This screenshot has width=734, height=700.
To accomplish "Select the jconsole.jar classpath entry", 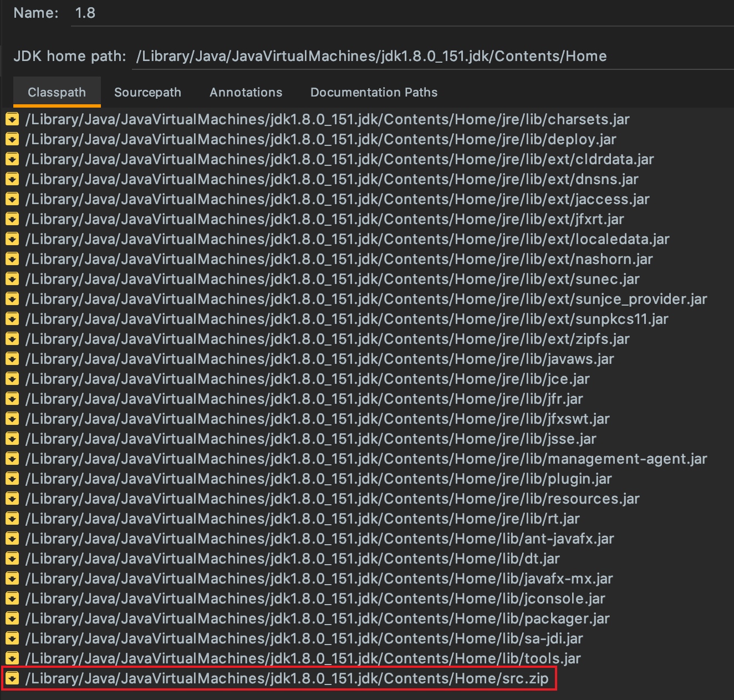I will 315,598.
